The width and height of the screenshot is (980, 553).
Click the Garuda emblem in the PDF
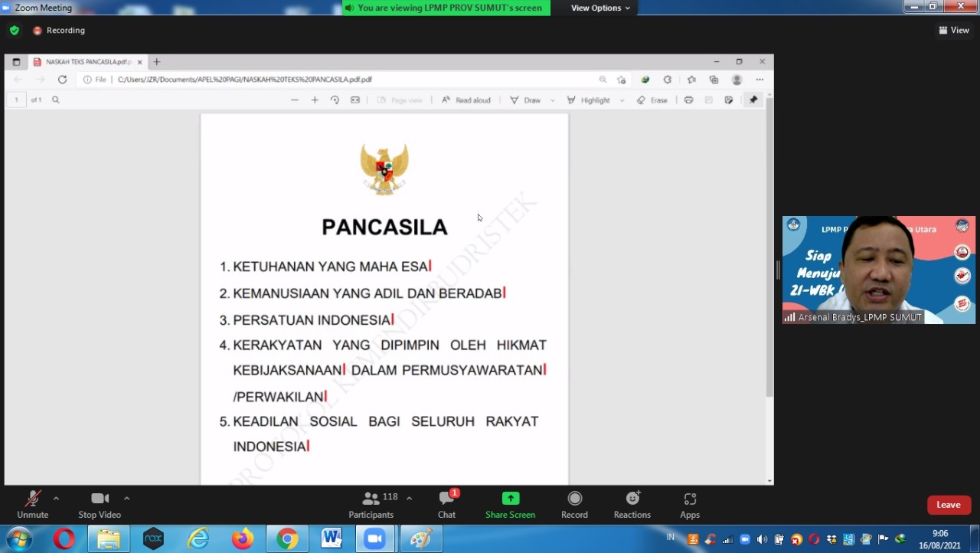click(384, 169)
